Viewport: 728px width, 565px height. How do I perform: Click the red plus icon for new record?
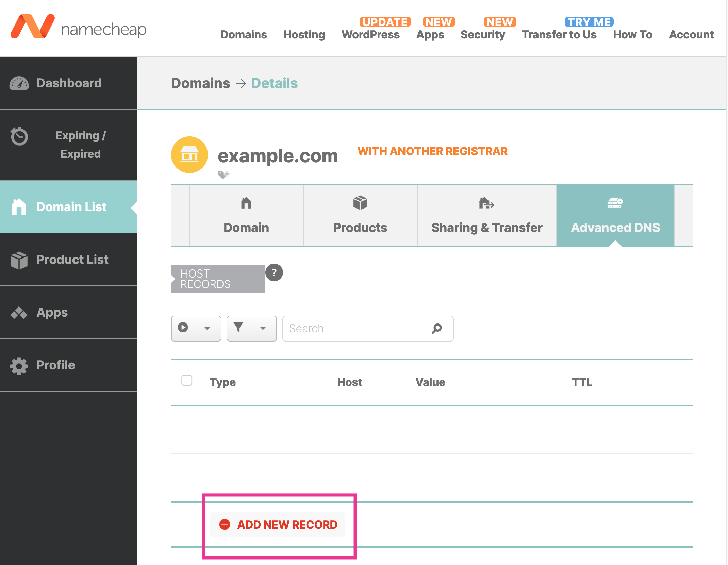[225, 525]
